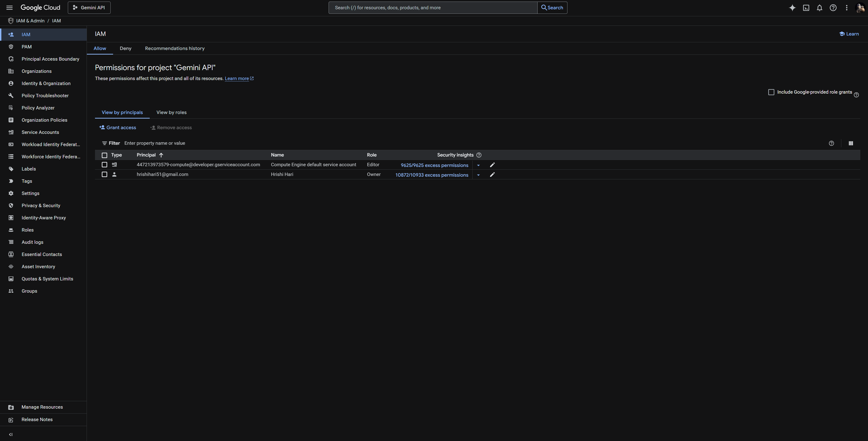
Task: Open Gemini AI assistant sparkle icon
Action: point(792,8)
